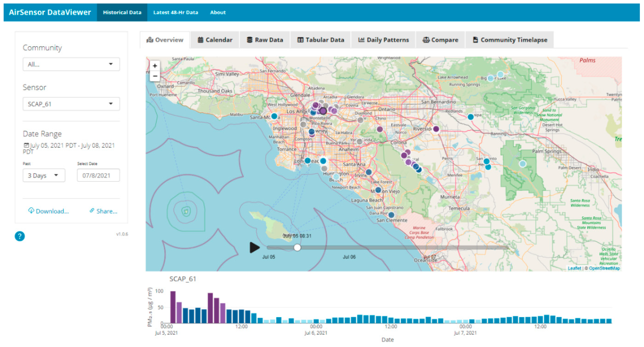Click the timelapse slider handle
The image size is (644, 347).
pos(297,247)
